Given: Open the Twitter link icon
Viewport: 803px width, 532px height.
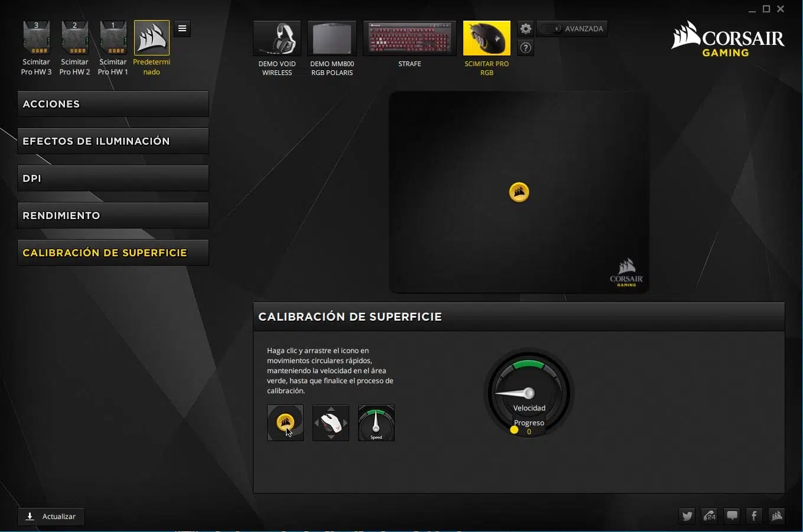Looking at the screenshot, I should [x=687, y=516].
